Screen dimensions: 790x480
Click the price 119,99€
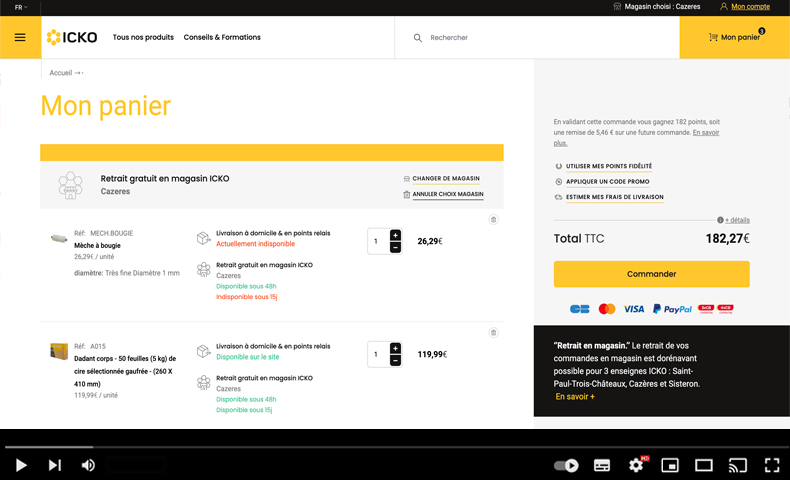coord(432,354)
